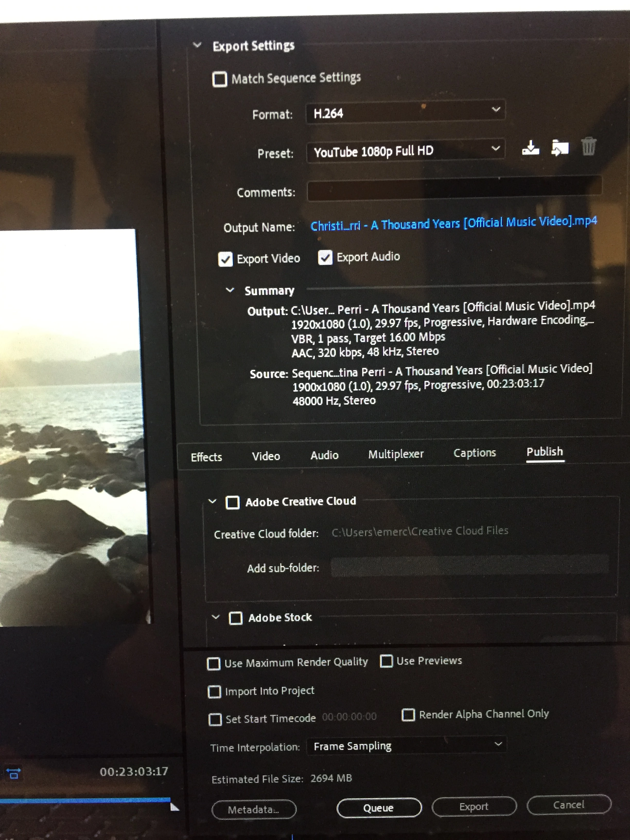Switch to the Captions tab
Screen dimensions: 630x840
click(474, 453)
